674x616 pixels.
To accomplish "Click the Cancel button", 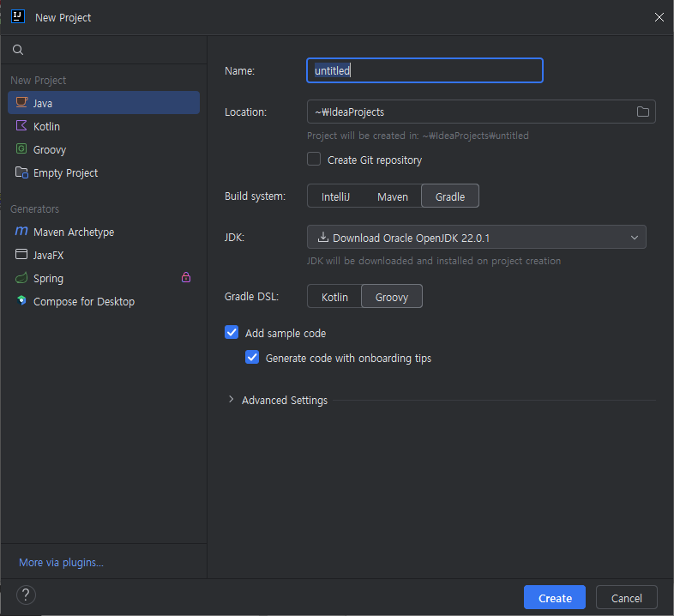I will pyautogui.click(x=626, y=597).
